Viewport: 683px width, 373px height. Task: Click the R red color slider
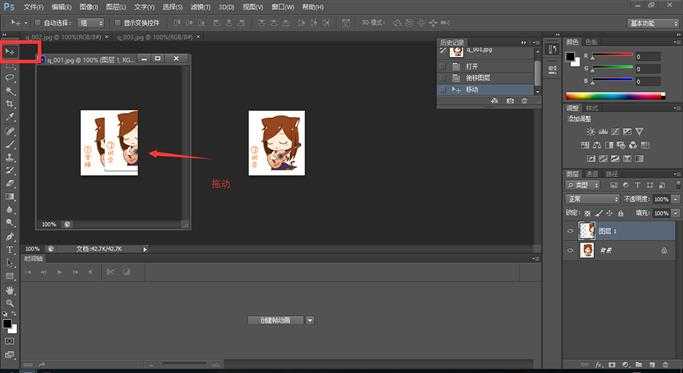[x=612, y=55]
